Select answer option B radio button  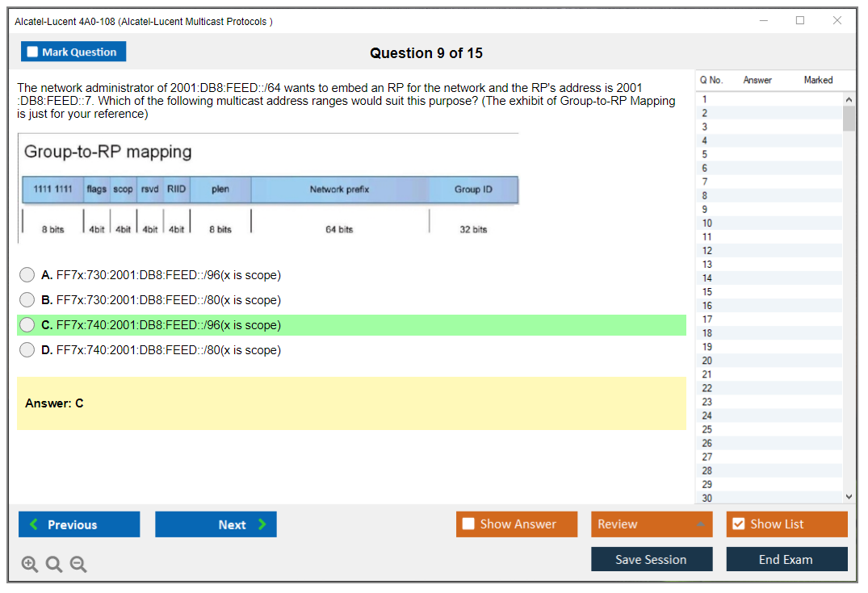27,300
